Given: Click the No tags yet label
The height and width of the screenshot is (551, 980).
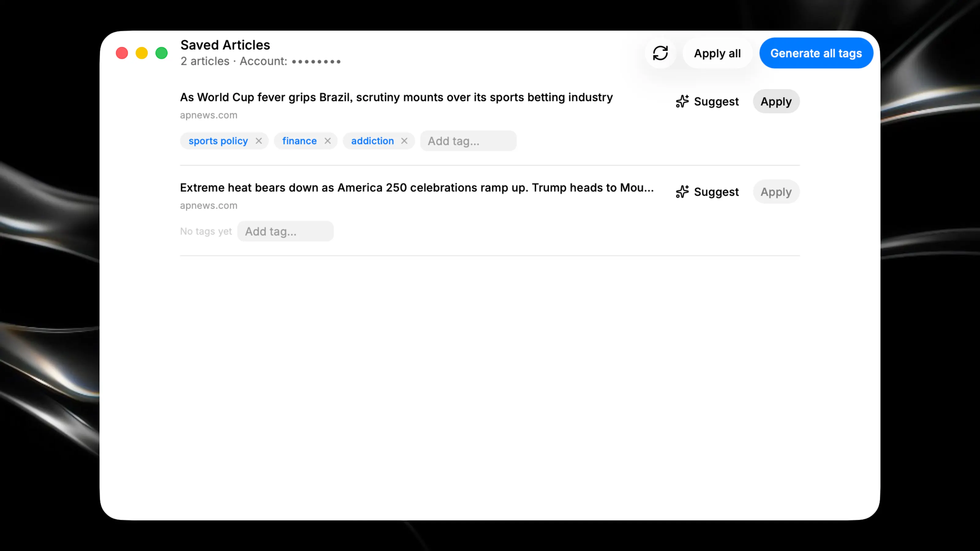Looking at the screenshot, I should [206, 231].
